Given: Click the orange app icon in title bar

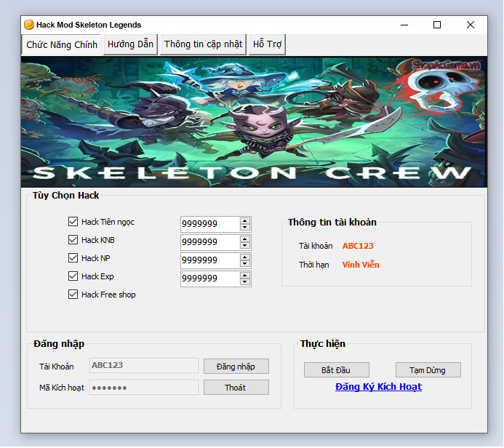Looking at the screenshot, I should tap(29, 25).
